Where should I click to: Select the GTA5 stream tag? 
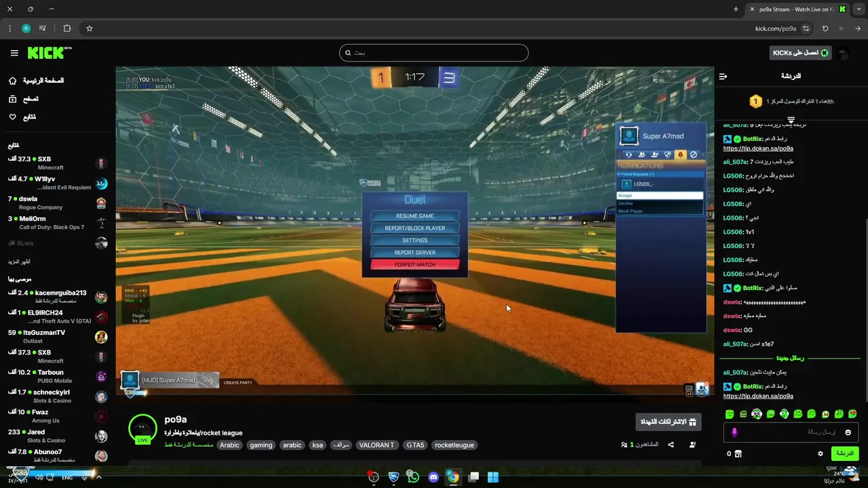[415, 445]
